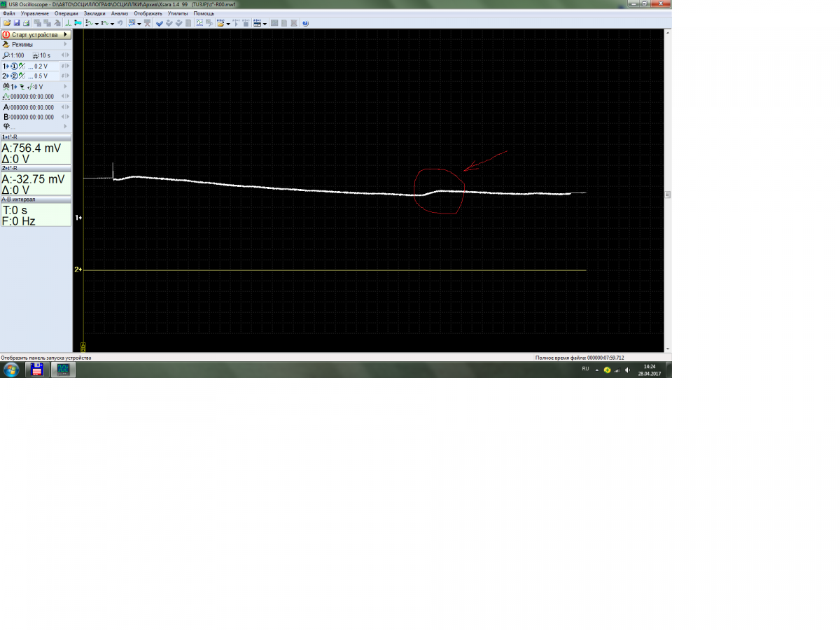840x630 pixels.
Task: Click the undo arrow toolbar icon
Action: coord(120,23)
